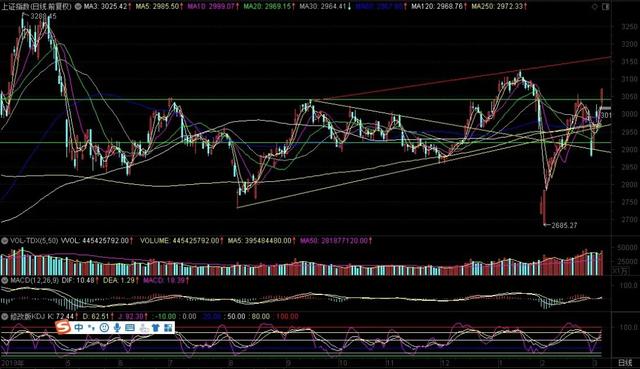This screenshot has height=369, width=640.
Task: Click the 3250 price axis label
Action: point(629,27)
